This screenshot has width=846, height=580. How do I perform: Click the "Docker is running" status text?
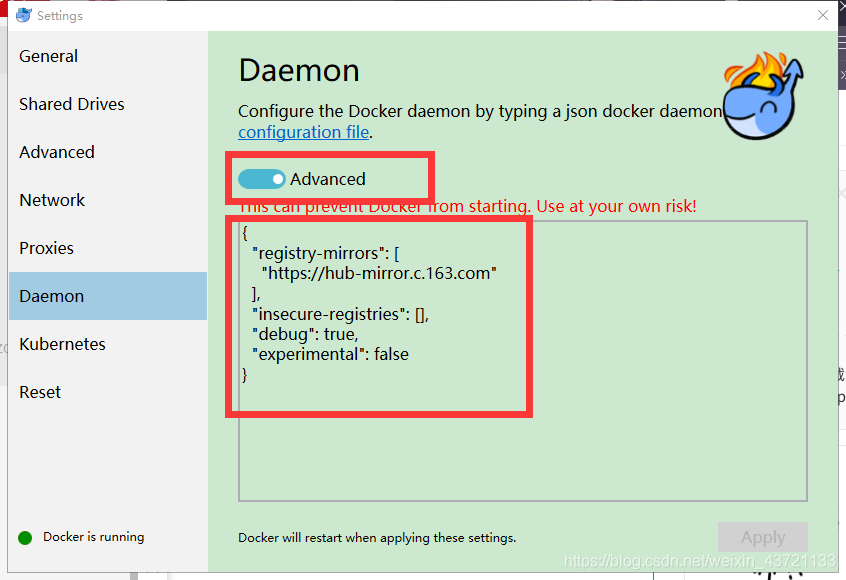pos(93,537)
